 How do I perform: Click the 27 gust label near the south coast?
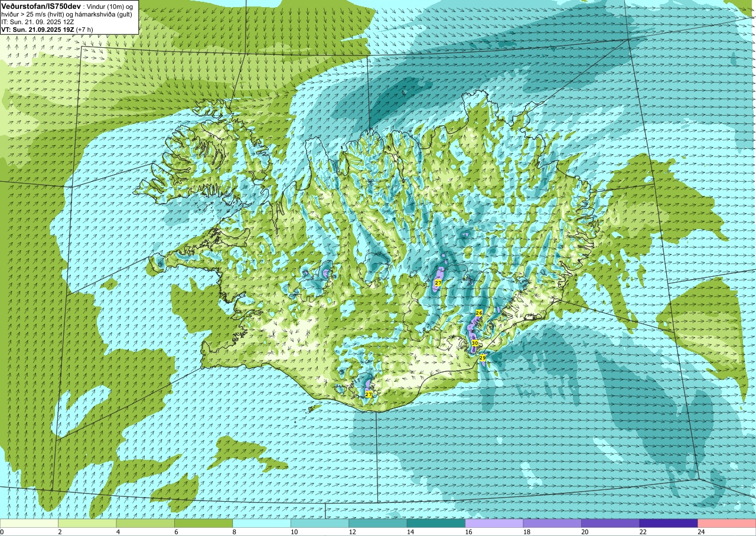369,394
